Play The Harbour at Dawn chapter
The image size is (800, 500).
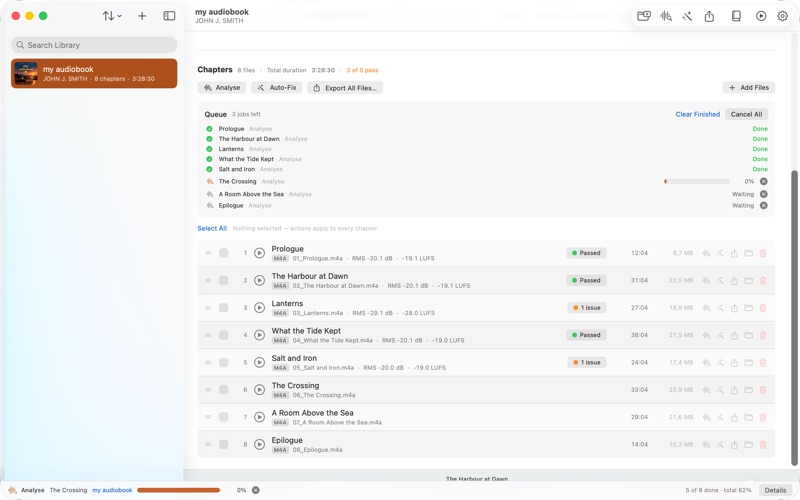(260, 280)
